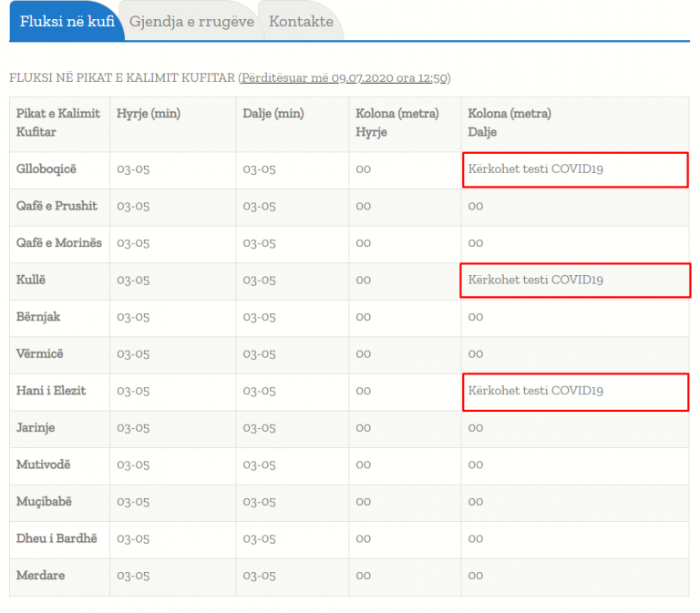Click the Vërmicë row label
Image resolution: width=700 pixels, height=613 pixels.
40,353
